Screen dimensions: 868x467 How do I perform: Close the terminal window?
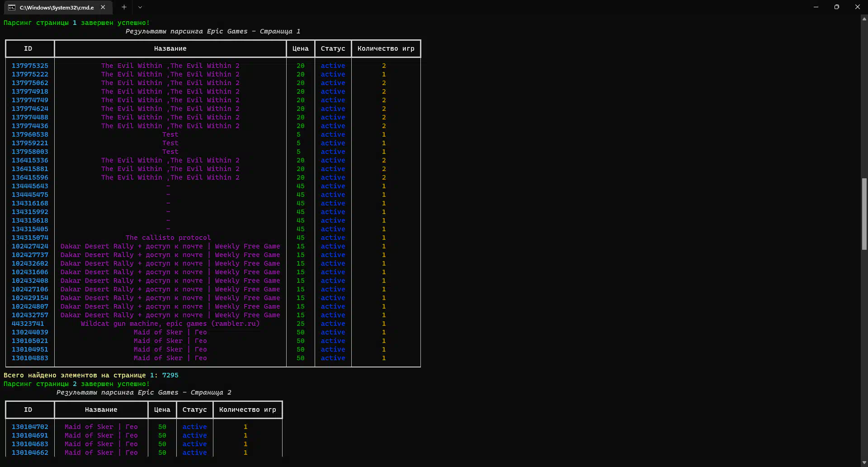click(x=858, y=7)
